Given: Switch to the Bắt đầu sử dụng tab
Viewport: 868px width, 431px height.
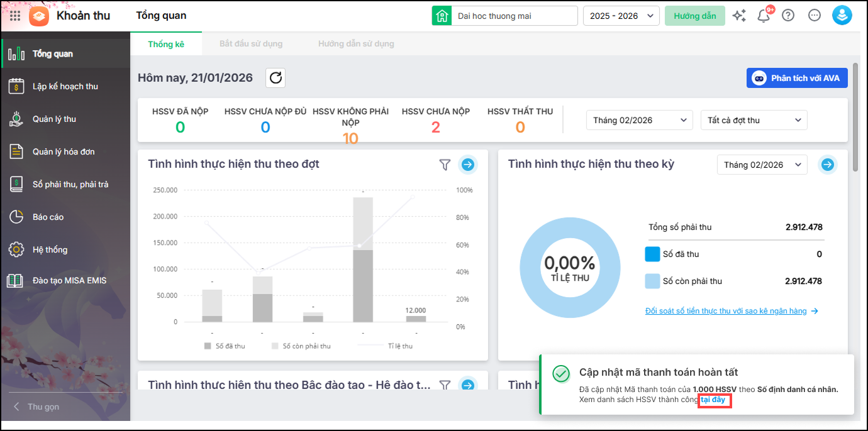Looking at the screenshot, I should coord(251,44).
